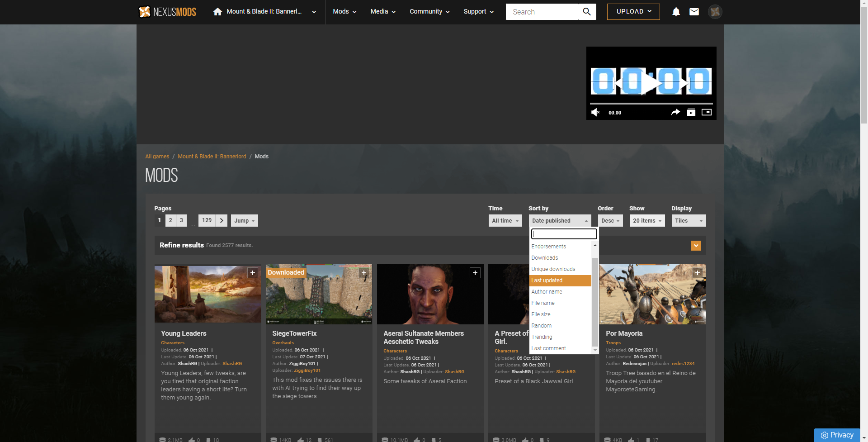The image size is (868, 442).
Task: Select Downloads sort option
Action: [561, 258]
